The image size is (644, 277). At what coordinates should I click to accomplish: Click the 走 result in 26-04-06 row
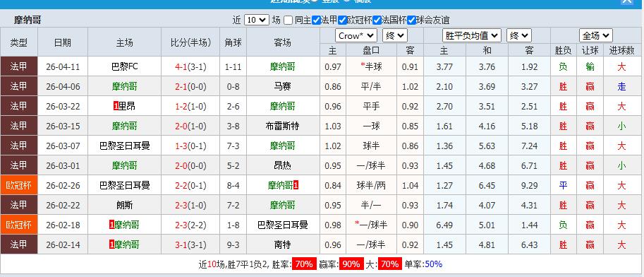coord(621,86)
